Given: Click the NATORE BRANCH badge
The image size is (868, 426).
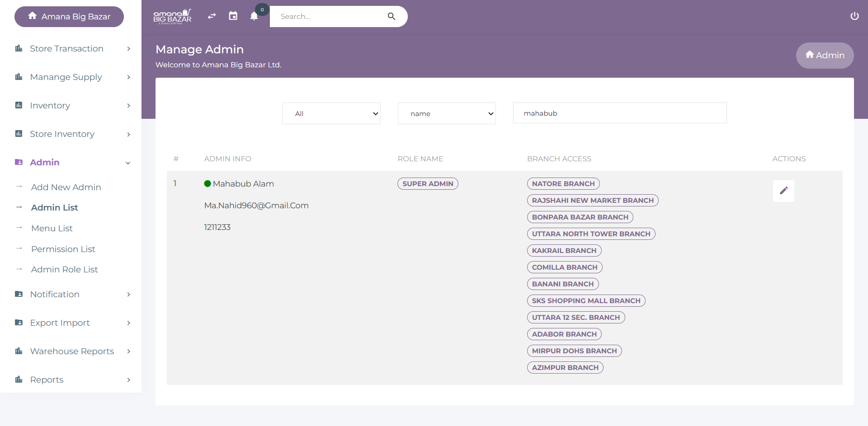Looking at the screenshot, I should pyautogui.click(x=563, y=183).
